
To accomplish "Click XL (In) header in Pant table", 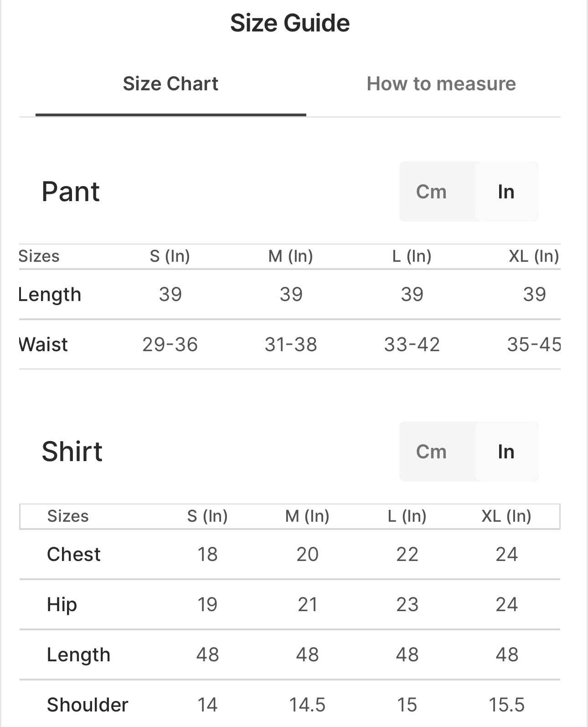I will pos(533,256).
